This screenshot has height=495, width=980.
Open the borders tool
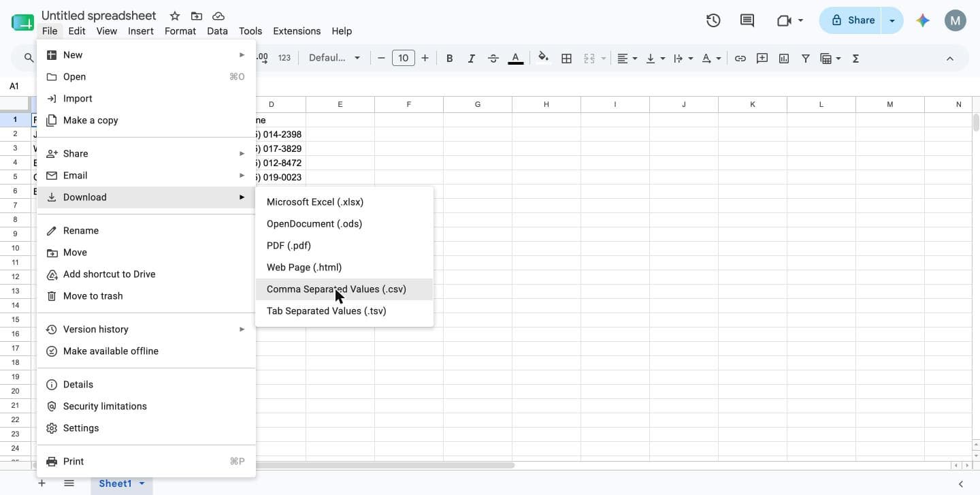pos(566,59)
